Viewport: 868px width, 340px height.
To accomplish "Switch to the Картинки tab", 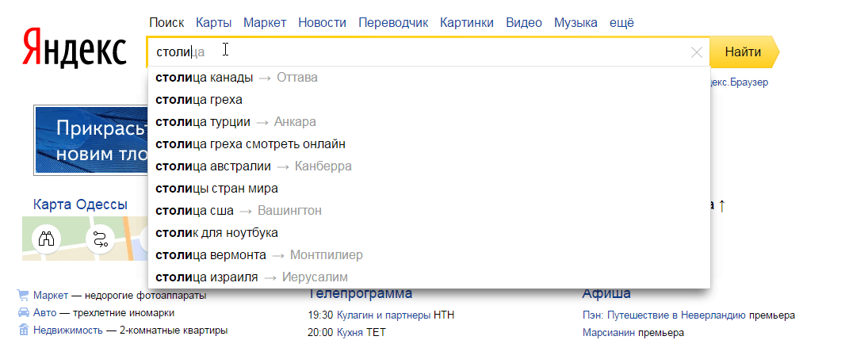I will click(x=466, y=23).
